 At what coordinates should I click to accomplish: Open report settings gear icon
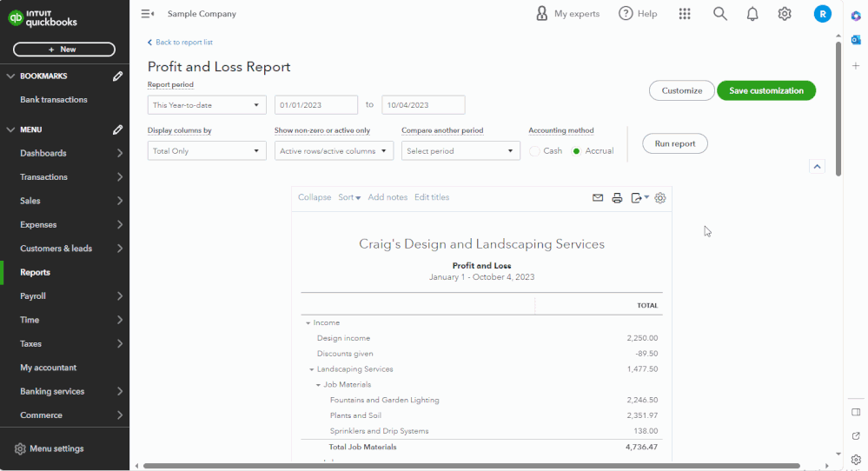660,198
